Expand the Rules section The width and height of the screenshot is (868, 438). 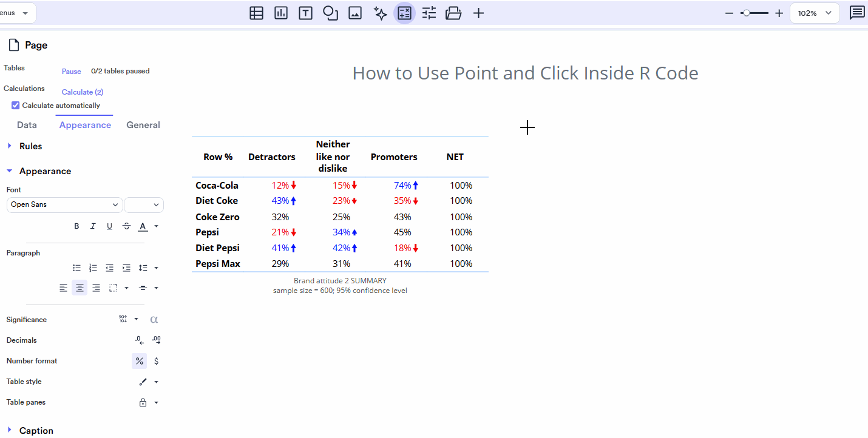click(9, 146)
